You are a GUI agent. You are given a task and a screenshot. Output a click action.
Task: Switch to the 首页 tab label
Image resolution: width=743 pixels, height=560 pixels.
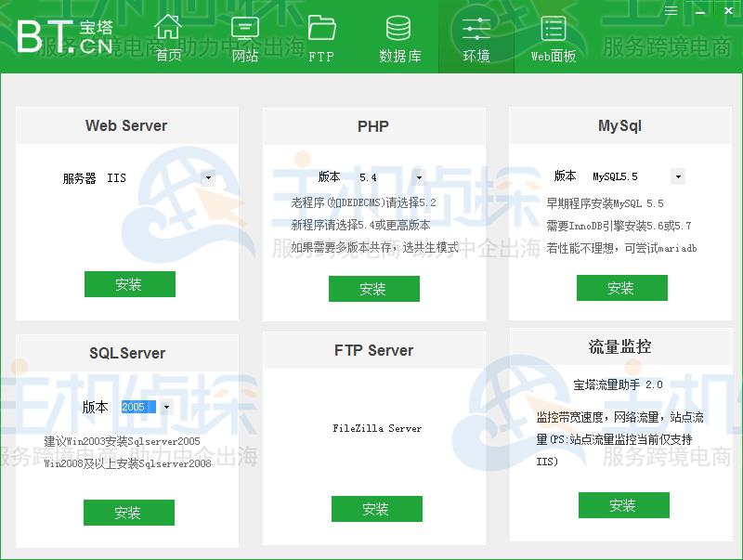click(x=169, y=56)
